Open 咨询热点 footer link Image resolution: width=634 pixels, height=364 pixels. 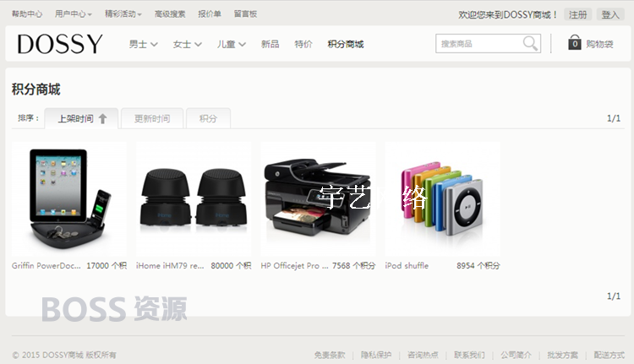click(423, 355)
